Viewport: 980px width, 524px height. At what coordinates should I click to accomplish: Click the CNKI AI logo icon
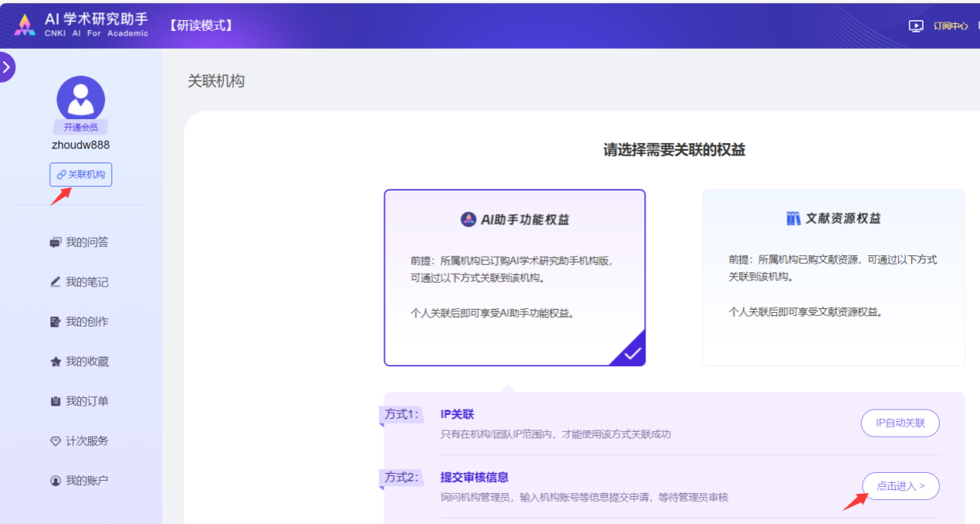coord(25,25)
